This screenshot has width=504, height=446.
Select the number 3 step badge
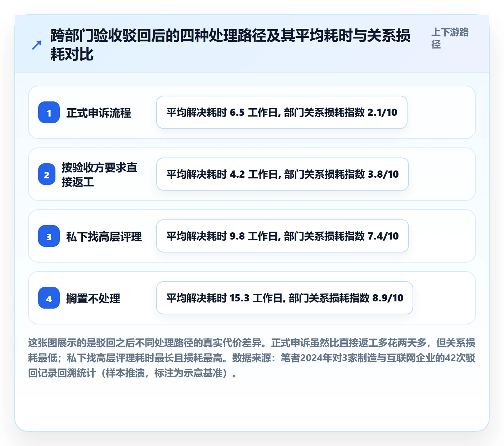tap(49, 236)
